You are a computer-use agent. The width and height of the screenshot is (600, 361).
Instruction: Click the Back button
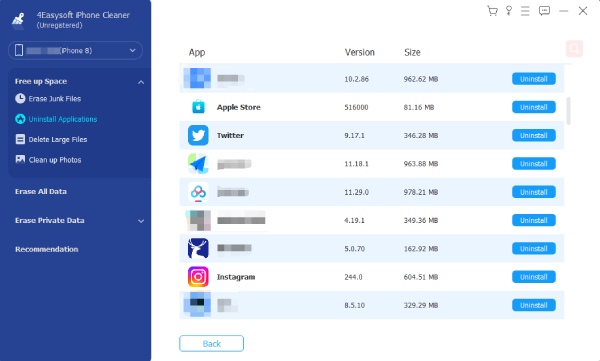coord(211,343)
